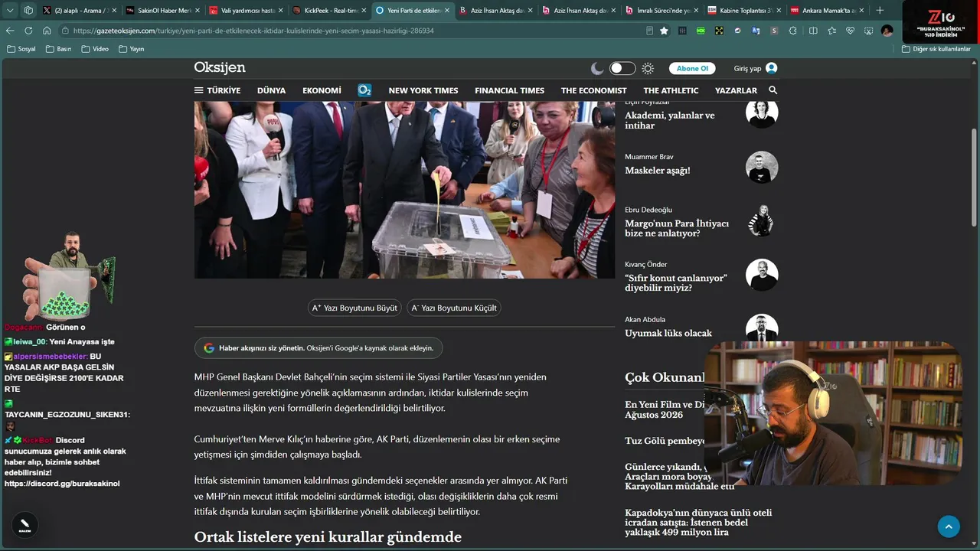Open the ballot box article photo
The width and height of the screenshot is (980, 551).
[404, 190]
